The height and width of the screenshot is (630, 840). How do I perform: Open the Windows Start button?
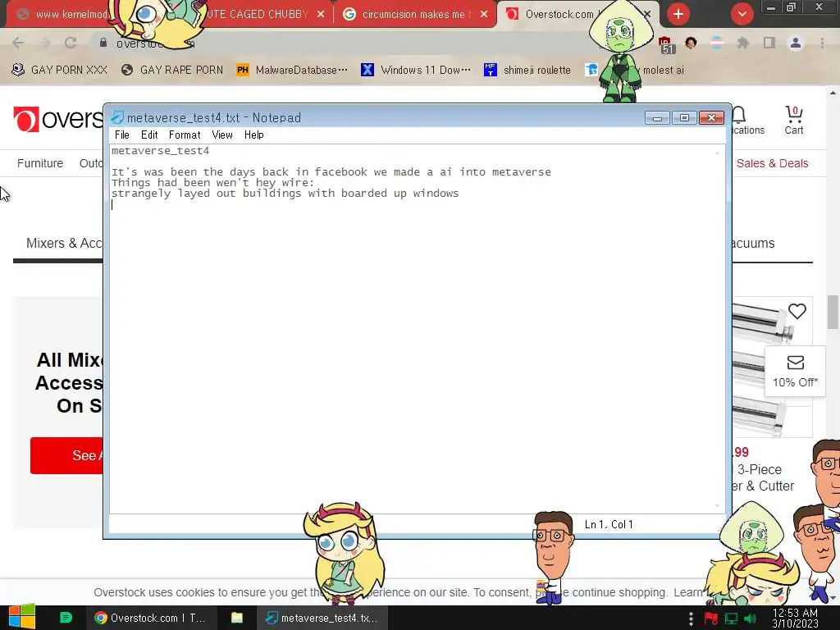pyautogui.click(x=21, y=618)
